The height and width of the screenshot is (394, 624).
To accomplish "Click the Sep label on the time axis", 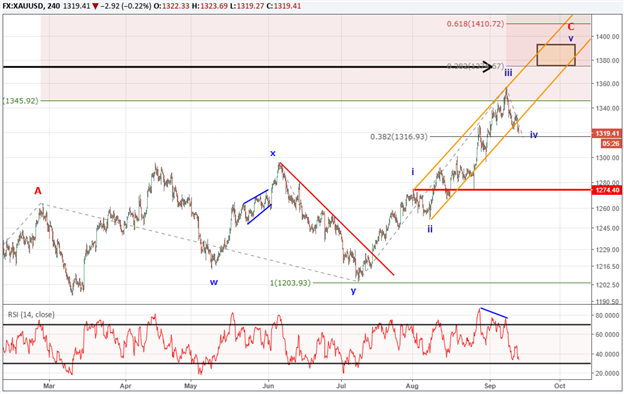I will pos(490,386).
